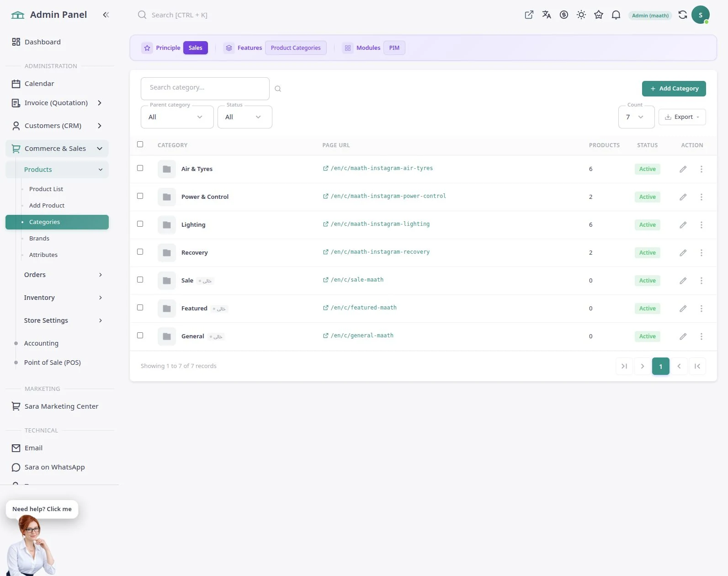Click the Product Categories feature chip
Image resolution: width=728 pixels, height=576 pixels.
point(296,48)
